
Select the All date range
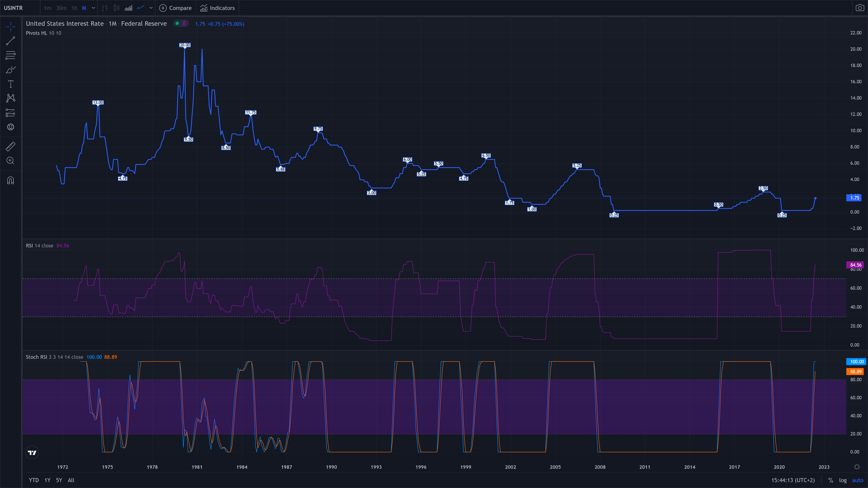71,480
